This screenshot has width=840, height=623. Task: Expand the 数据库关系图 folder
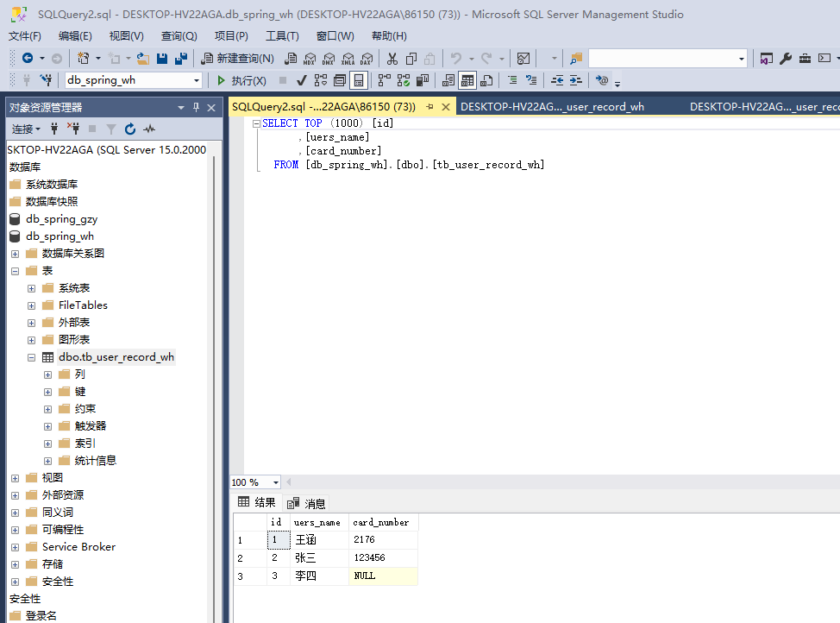[x=15, y=254]
